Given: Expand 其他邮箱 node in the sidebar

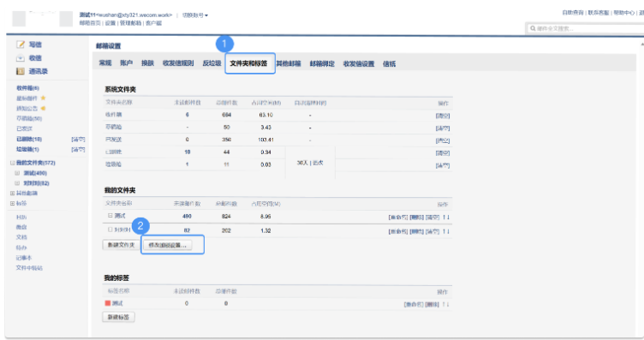Looking at the screenshot, I should coord(12,193).
